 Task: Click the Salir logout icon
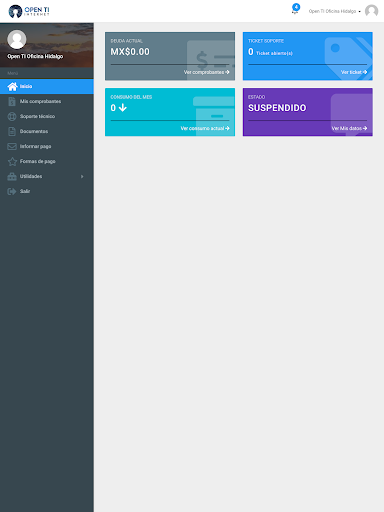(12, 191)
